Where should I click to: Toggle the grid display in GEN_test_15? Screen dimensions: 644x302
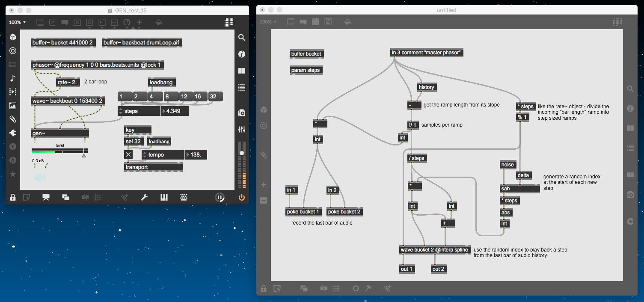coord(98,197)
